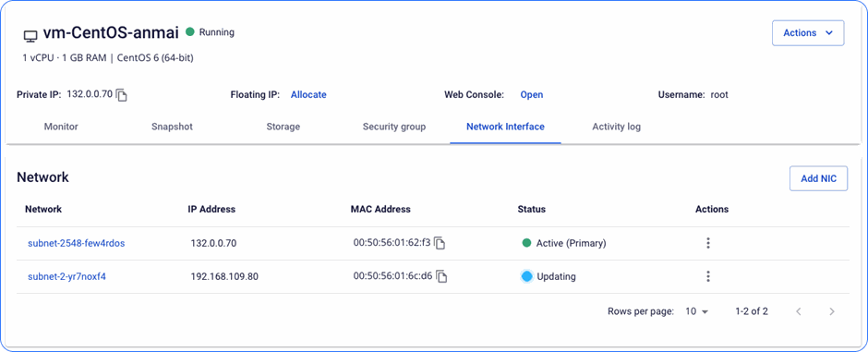View the Activity log tab

coord(616,127)
